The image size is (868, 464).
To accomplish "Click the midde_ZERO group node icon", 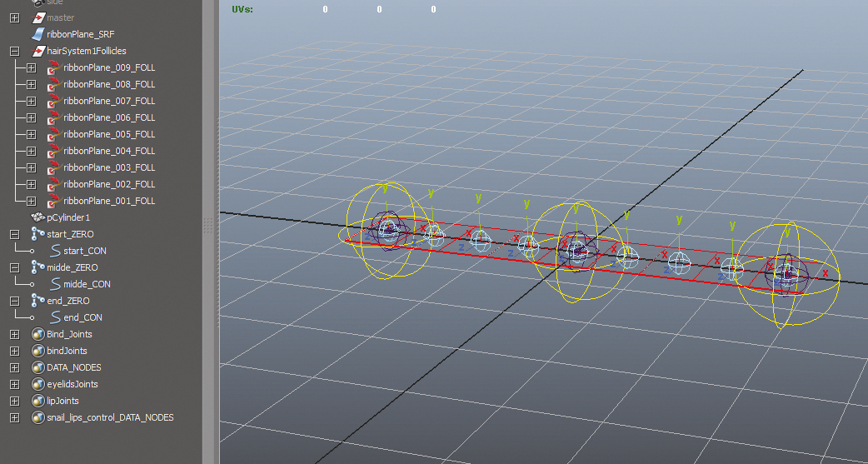I will pyautogui.click(x=37, y=267).
